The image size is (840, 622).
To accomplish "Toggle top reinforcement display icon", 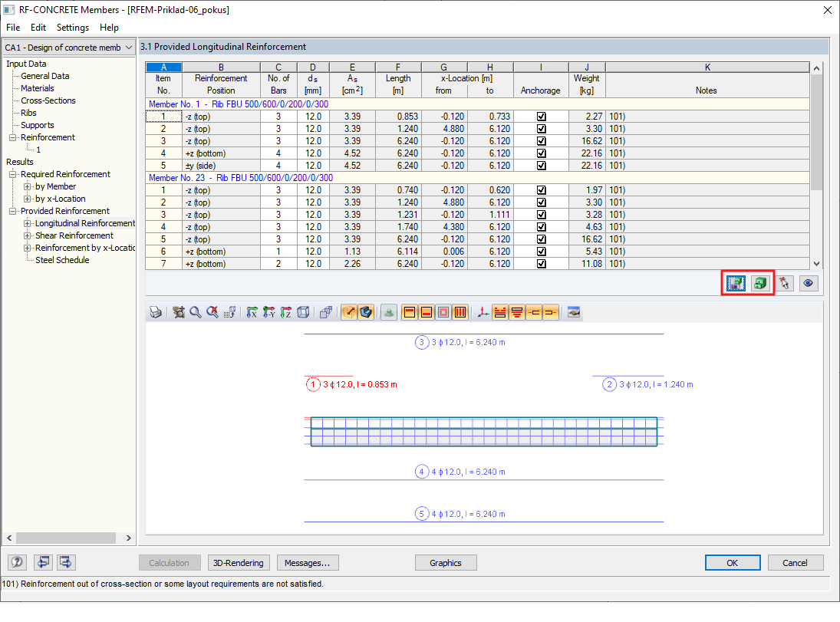I will pyautogui.click(x=410, y=312).
